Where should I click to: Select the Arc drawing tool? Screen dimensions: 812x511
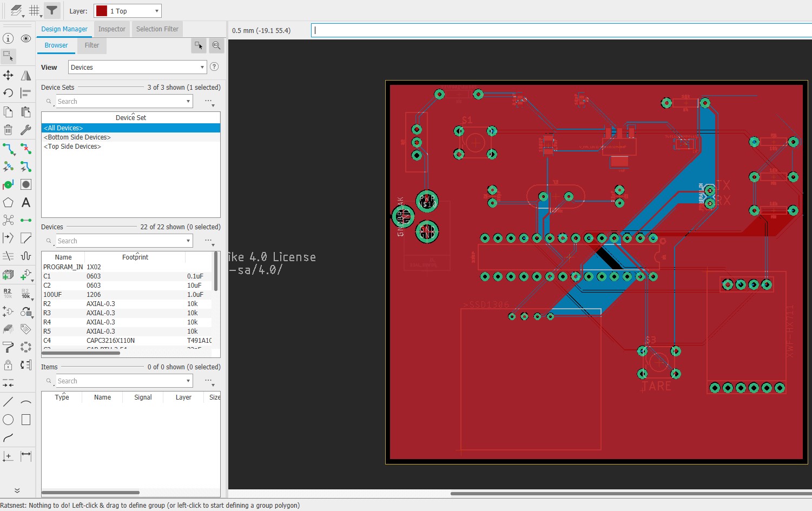25,402
